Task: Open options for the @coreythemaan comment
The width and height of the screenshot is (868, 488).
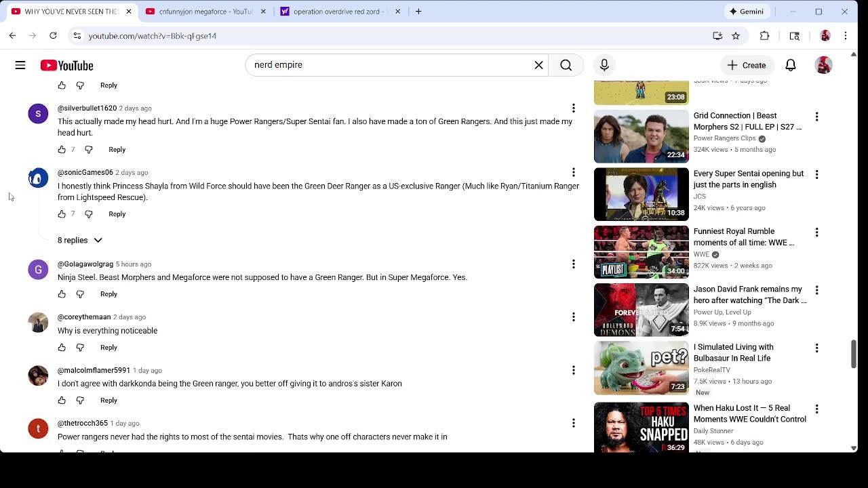Action: [x=574, y=317]
